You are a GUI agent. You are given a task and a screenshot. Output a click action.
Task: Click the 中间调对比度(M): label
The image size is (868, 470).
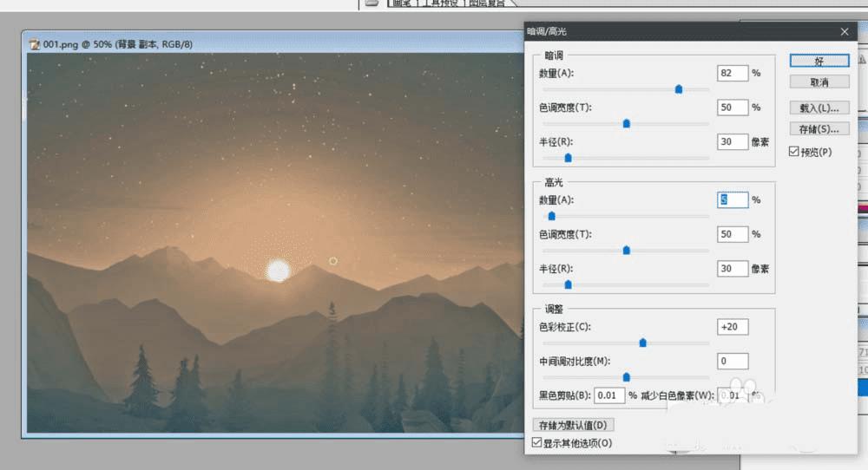pos(575,361)
